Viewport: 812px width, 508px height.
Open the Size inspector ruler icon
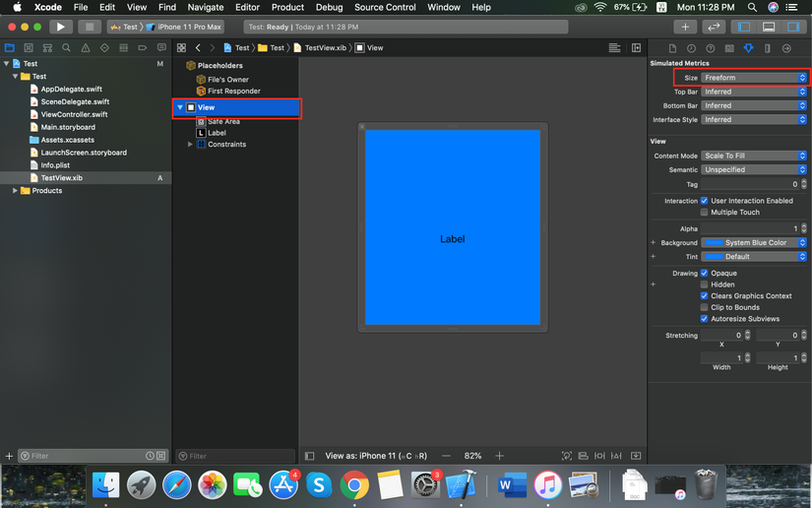[768, 48]
